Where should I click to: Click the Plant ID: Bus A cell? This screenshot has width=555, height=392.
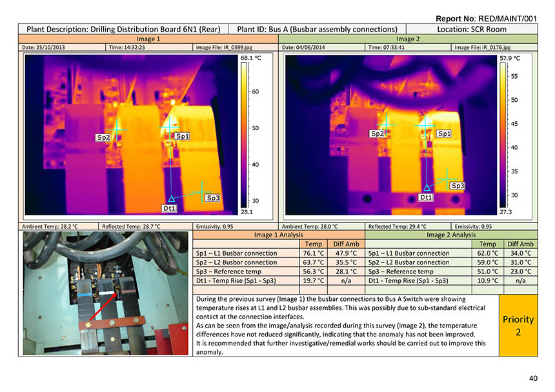(317, 29)
